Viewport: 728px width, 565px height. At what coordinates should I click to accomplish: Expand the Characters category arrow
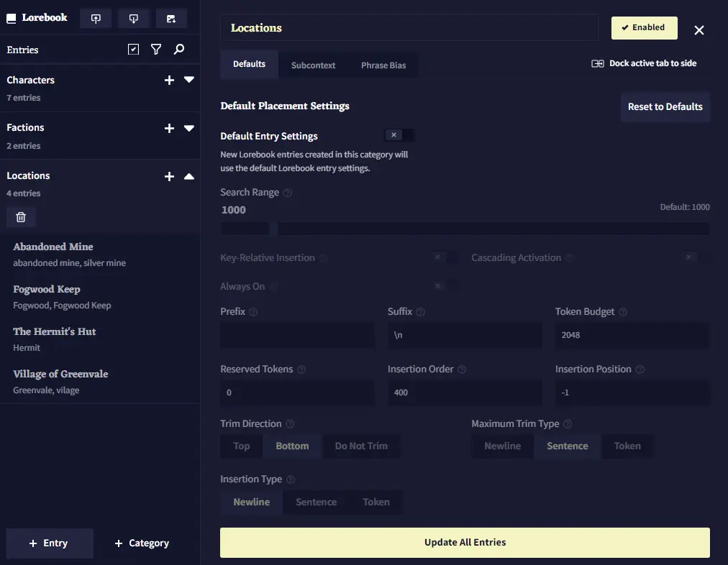tap(189, 80)
